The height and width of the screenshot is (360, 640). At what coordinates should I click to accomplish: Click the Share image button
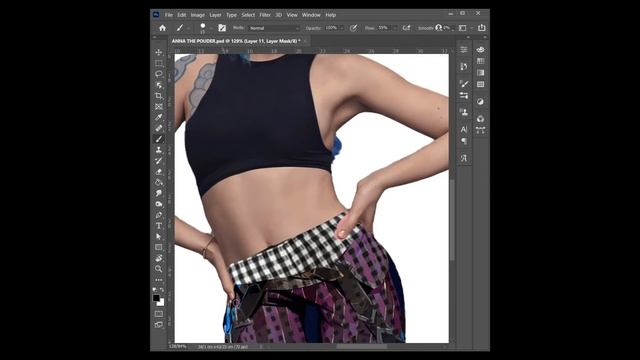point(482,28)
